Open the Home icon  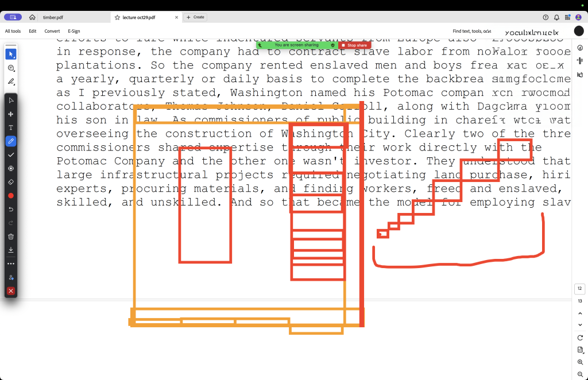pyautogui.click(x=32, y=17)
